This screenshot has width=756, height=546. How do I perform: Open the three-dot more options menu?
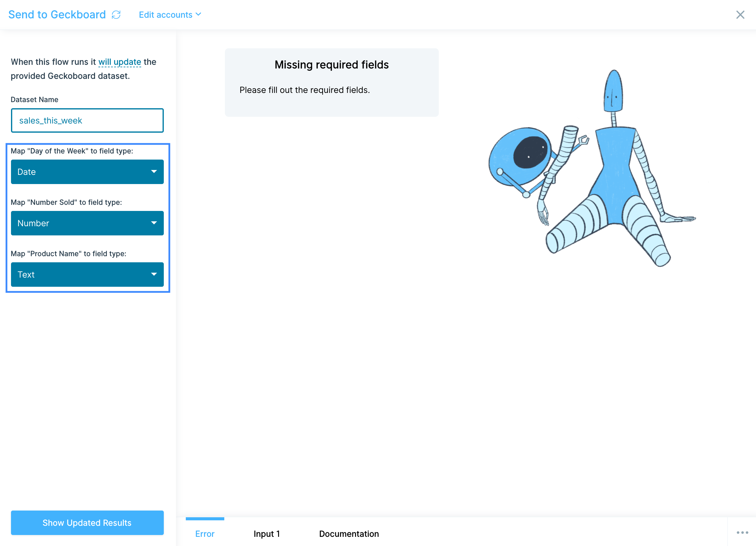coord(742,533)
